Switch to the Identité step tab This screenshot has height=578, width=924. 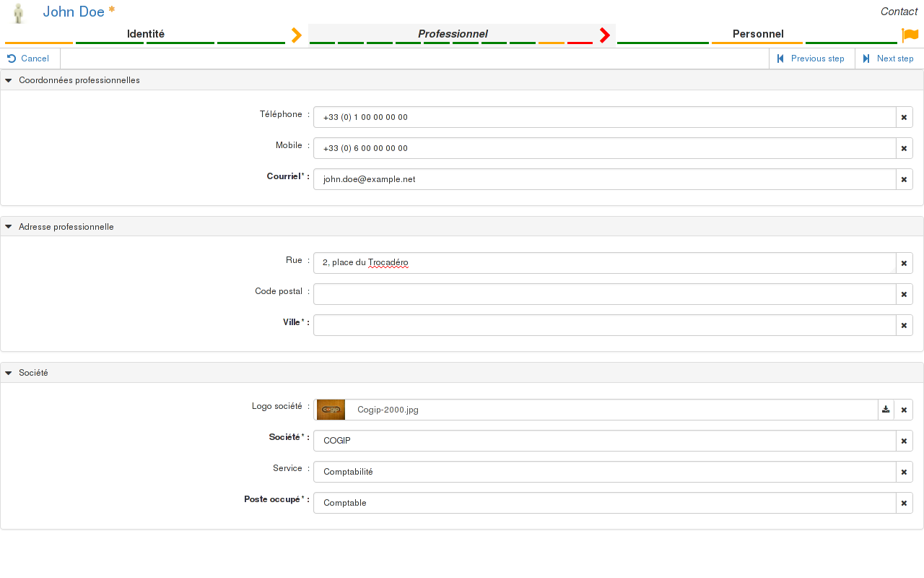146,34
